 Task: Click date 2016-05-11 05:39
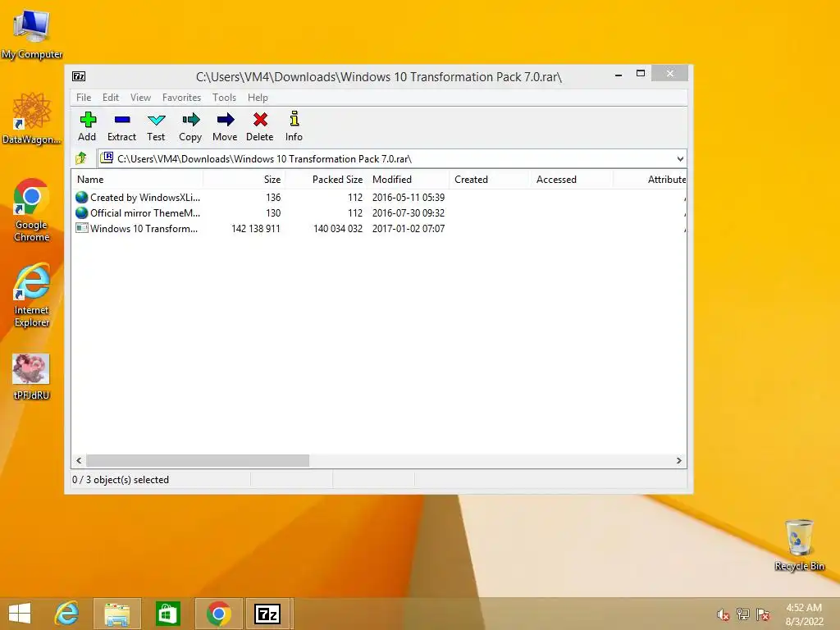[409, 198]
